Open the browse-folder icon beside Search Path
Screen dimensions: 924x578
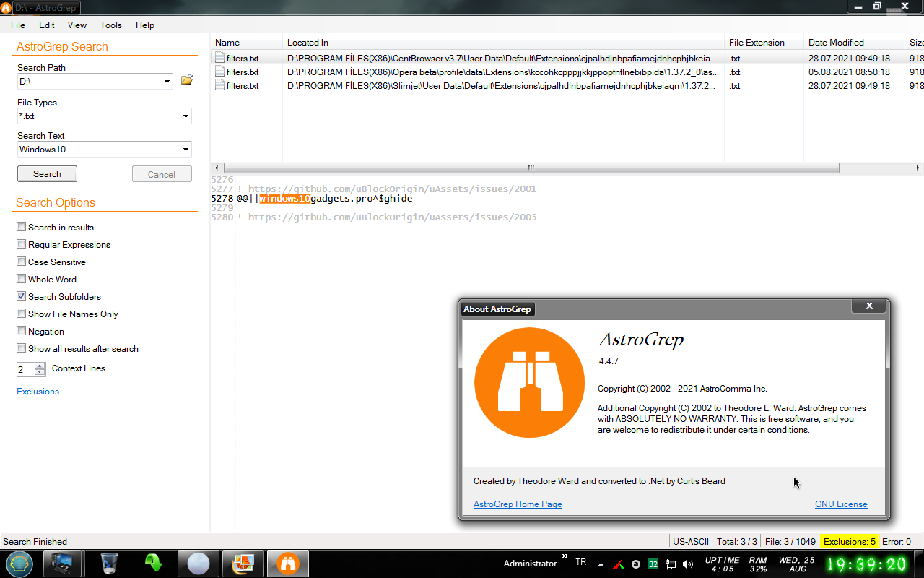click(187, 80)
